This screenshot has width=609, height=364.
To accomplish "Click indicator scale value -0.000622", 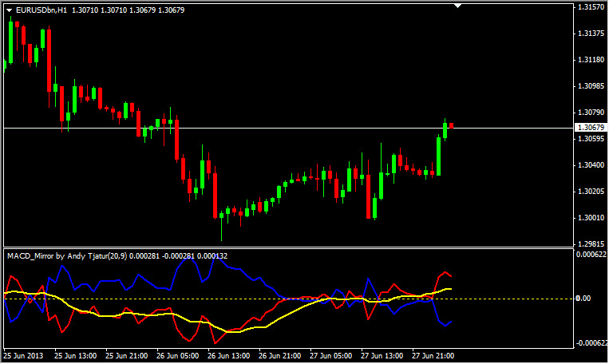I will pos(591,343).
